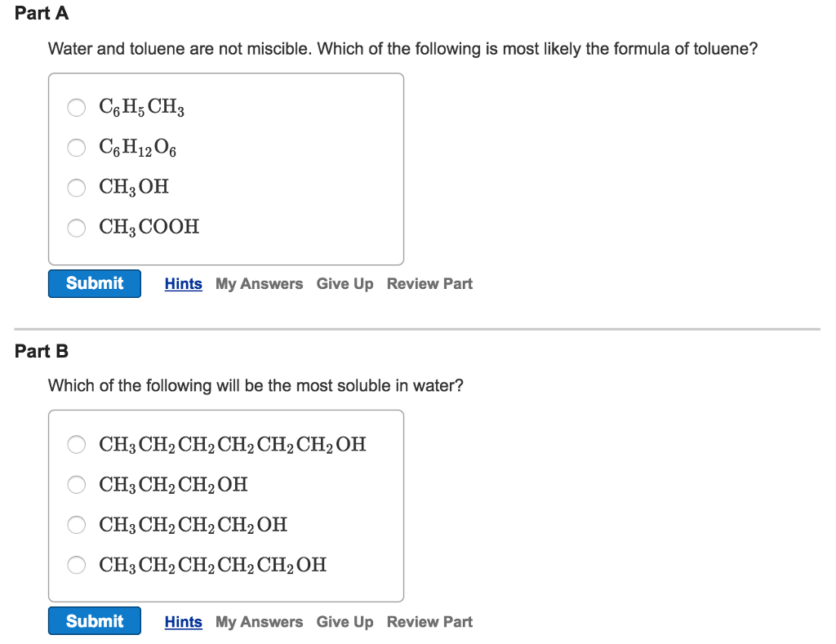
Task: Choose the four-carbon alcohol in Part B
Action: click(76, 525)
